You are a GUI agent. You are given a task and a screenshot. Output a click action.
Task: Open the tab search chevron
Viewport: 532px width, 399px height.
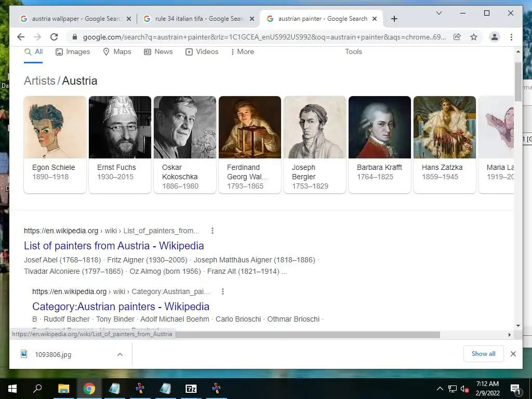pos(438,13)
